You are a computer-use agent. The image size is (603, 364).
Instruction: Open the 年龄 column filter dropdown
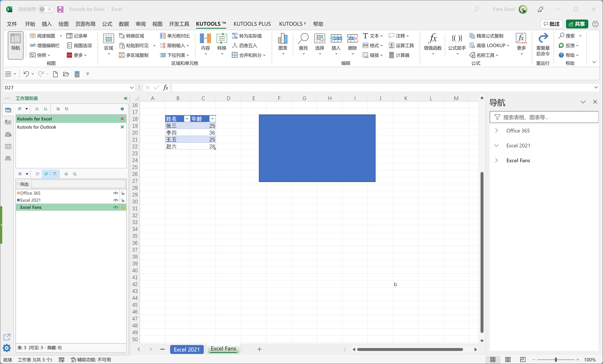coord(212,119)
